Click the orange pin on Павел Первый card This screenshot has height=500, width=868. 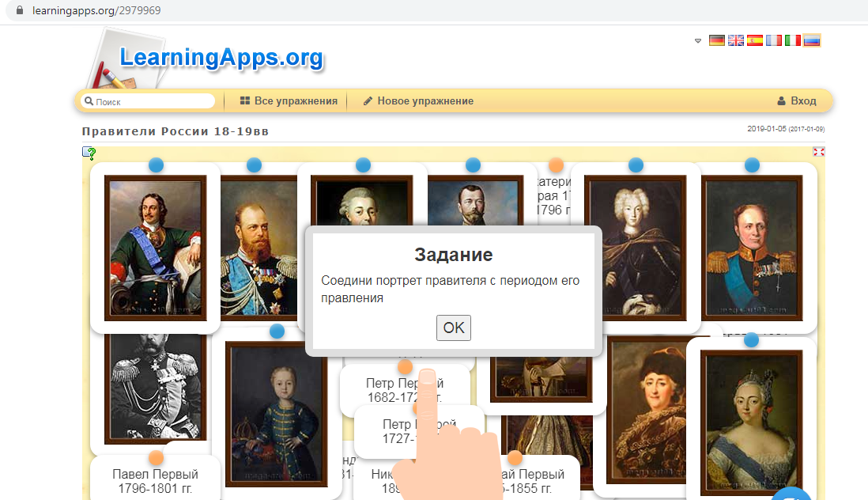point(156,458)
